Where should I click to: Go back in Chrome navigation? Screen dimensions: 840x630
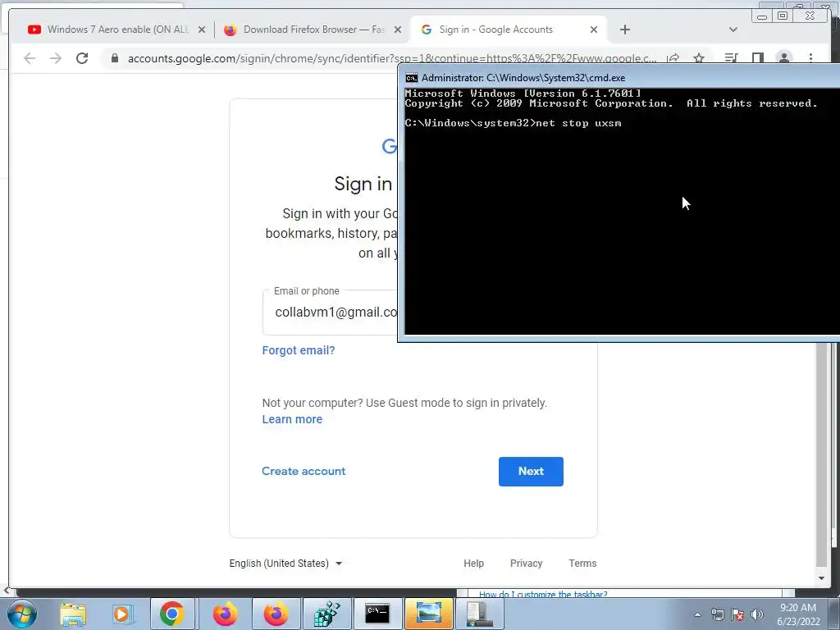pos(30,58)
